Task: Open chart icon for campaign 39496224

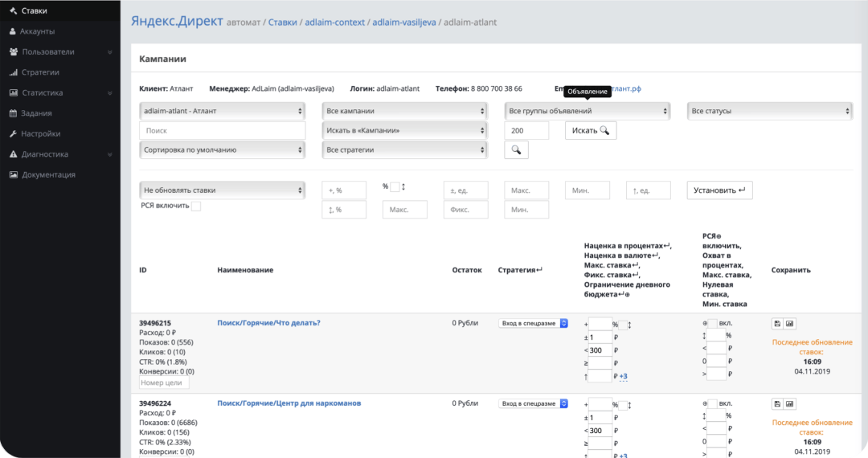Action: 789,404
